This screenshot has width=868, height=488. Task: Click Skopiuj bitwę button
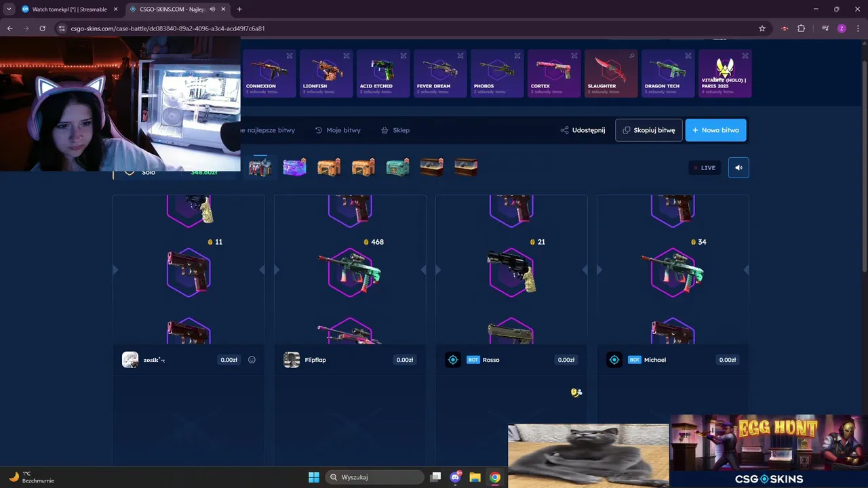649,130
